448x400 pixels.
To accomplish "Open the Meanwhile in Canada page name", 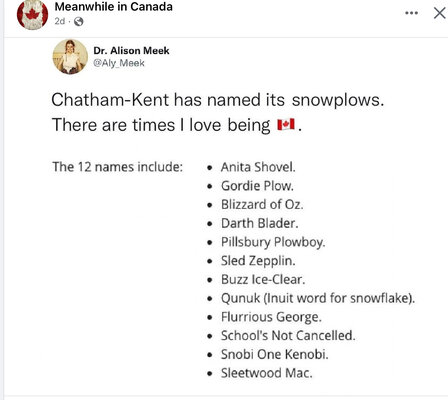I will pos(114,7).
